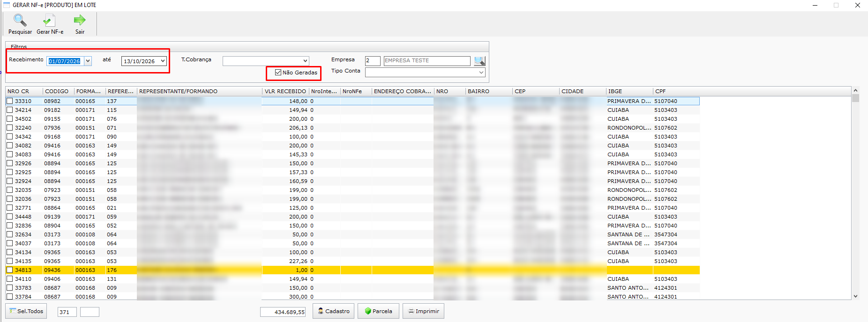Click the Empresa code input field
The image size is (868, 322).
click(373, 61)
